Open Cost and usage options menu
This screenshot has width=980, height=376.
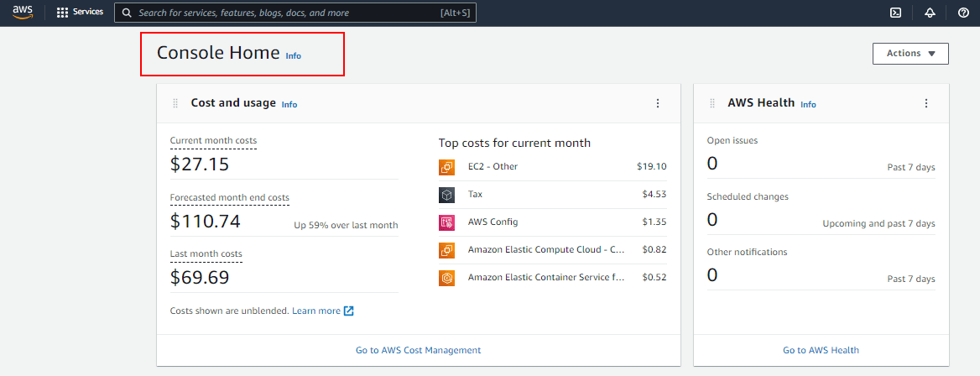tap(658, 103)
